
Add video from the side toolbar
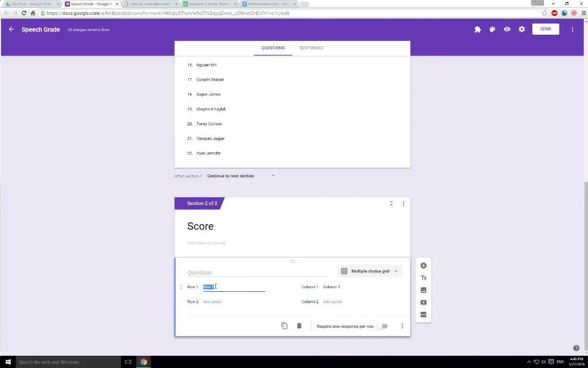pos(423,302)
